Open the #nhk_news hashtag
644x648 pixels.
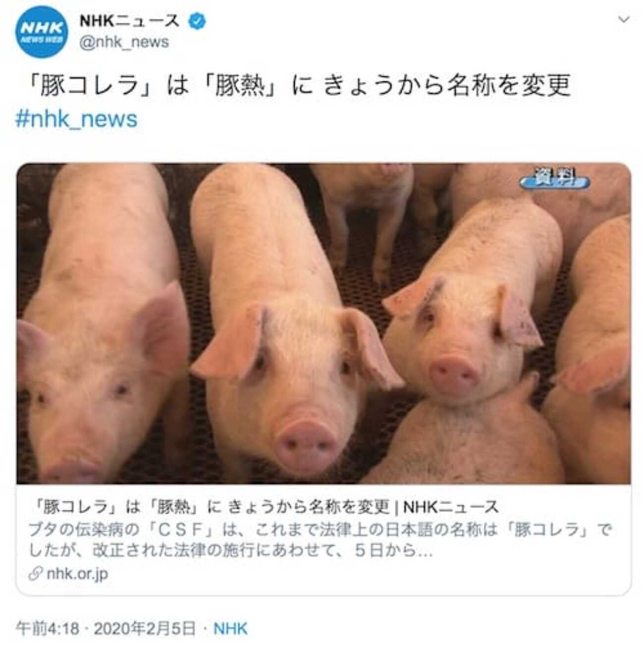(76, 119)
